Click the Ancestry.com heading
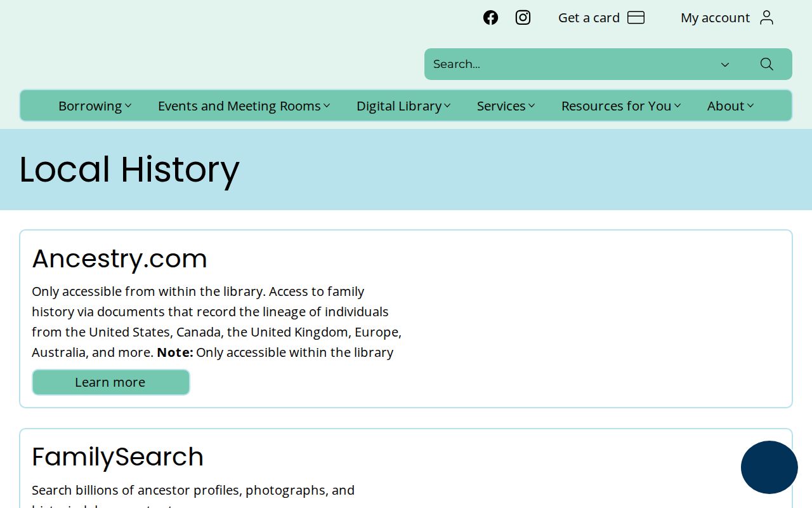 [119, 258]
